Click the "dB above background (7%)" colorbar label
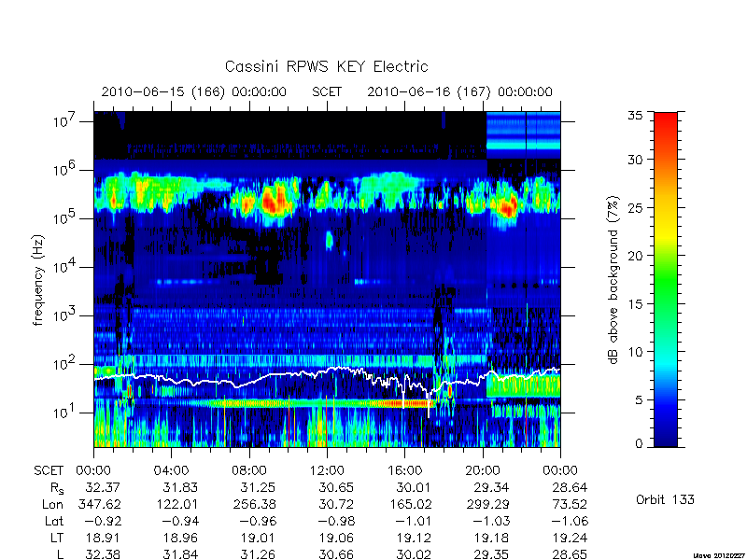The height and width of the screenshot is (560, 747). click(x=613, y=281)
